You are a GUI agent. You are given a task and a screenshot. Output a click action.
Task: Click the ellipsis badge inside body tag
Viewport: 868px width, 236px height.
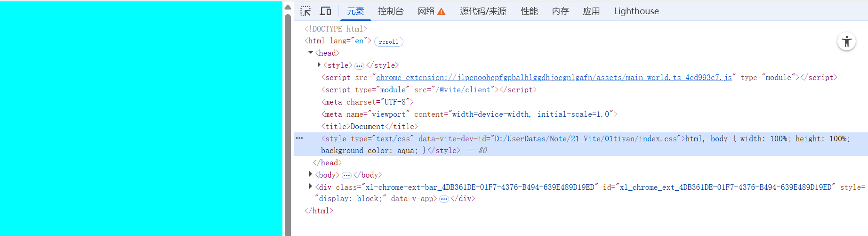click(346, 175)
